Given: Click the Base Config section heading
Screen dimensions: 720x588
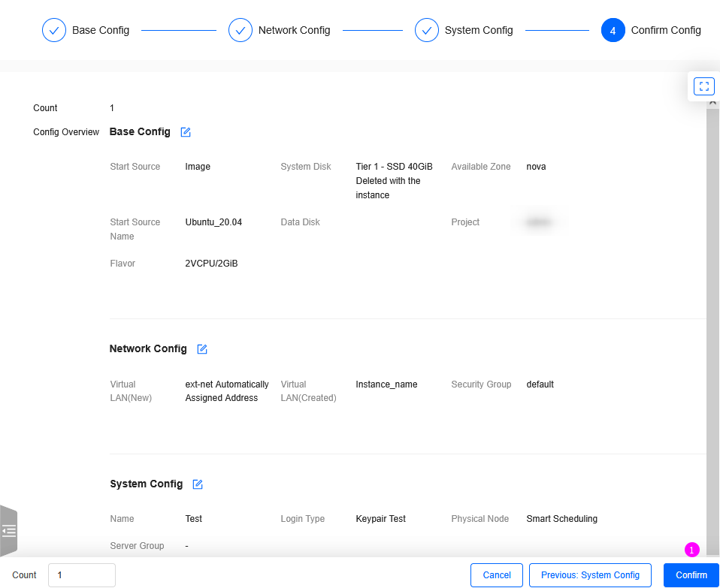Looking at the screenshot, I should pos(140,131).
